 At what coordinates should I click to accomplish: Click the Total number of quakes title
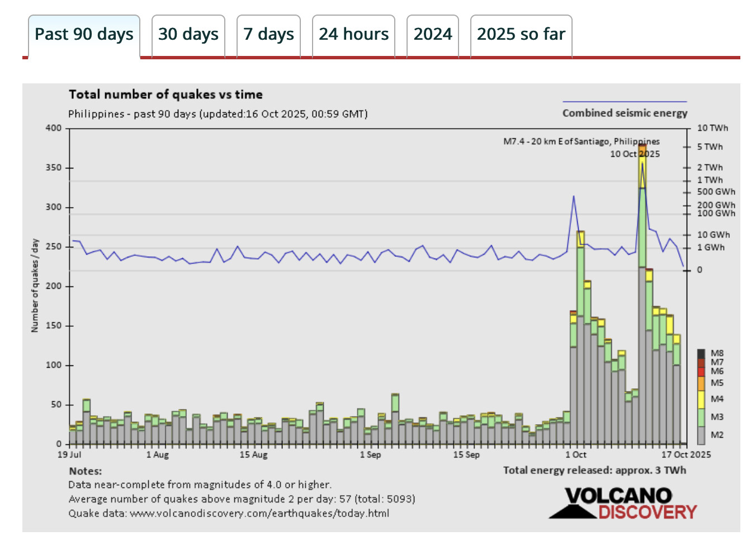pyautogui.click(x=166, y=95)
